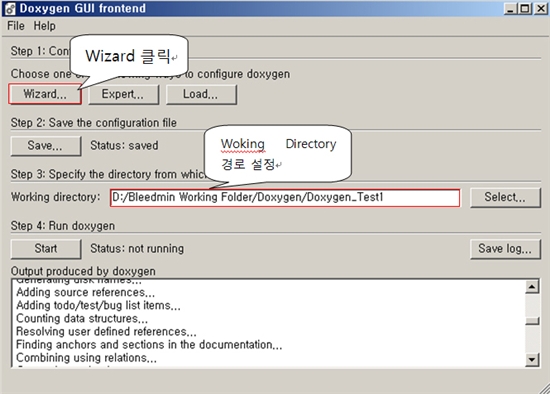Select line 'Finding anchors and sections in the documentation...'
Viewport: 550px width, 394px height.
149,345
